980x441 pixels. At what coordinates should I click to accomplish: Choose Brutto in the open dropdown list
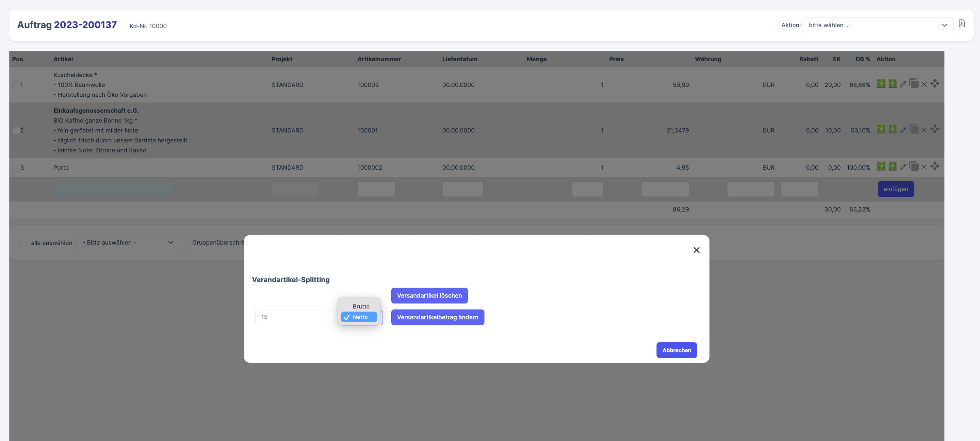pyautogui.click(x=360, y=306)
